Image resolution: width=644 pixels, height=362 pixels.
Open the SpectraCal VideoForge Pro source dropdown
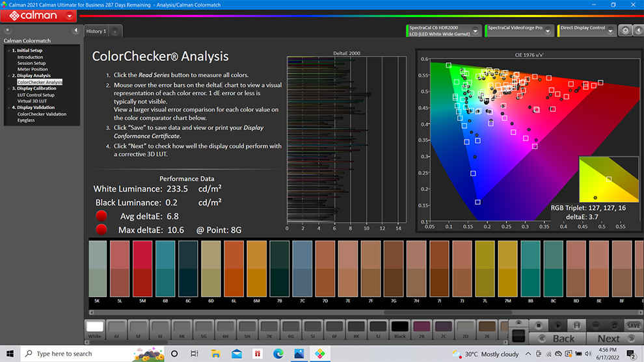548,31
